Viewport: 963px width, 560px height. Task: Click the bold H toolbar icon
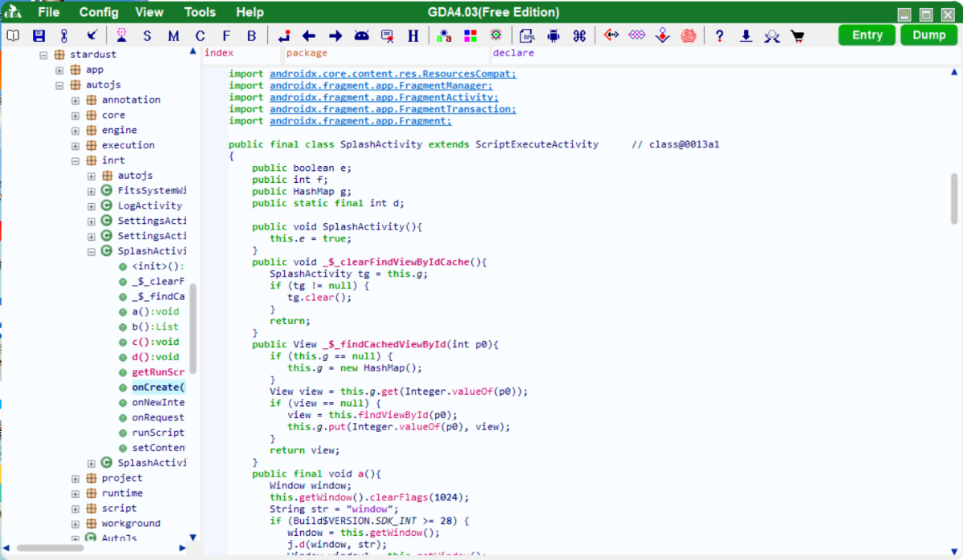point(413,35)
